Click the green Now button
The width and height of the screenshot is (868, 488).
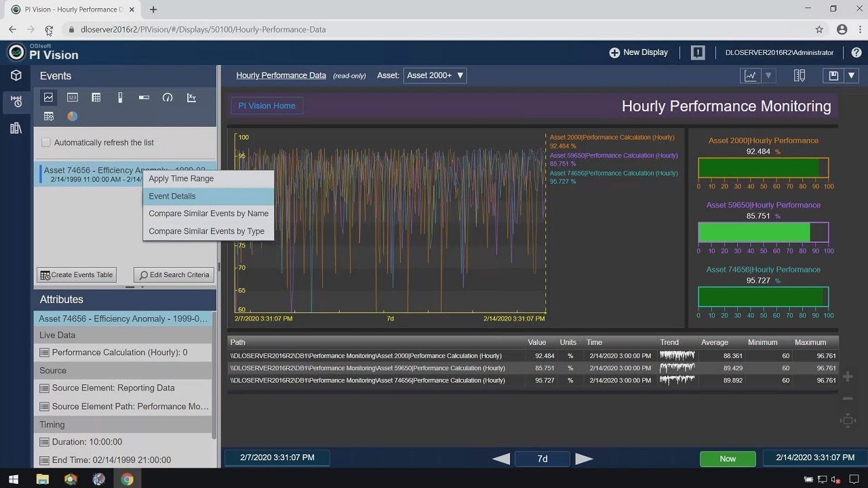[x=728, y=459]
